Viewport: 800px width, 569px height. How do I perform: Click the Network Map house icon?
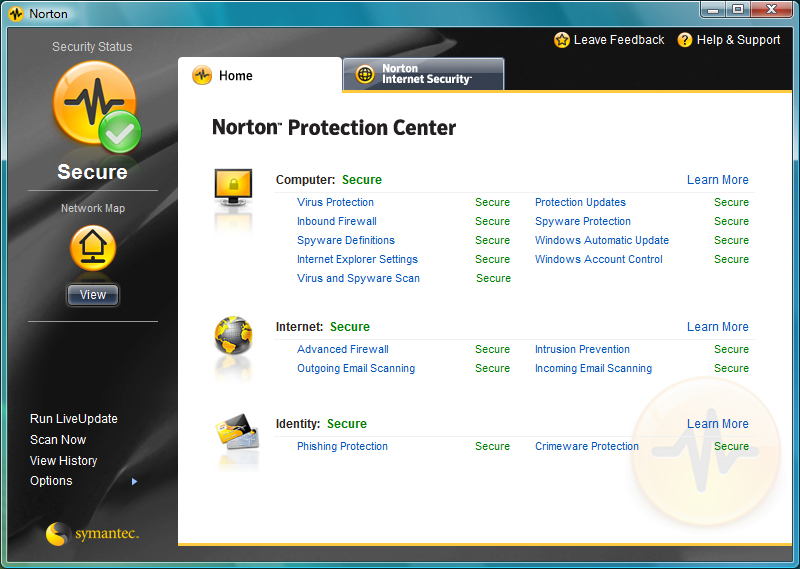pos(93,248)
